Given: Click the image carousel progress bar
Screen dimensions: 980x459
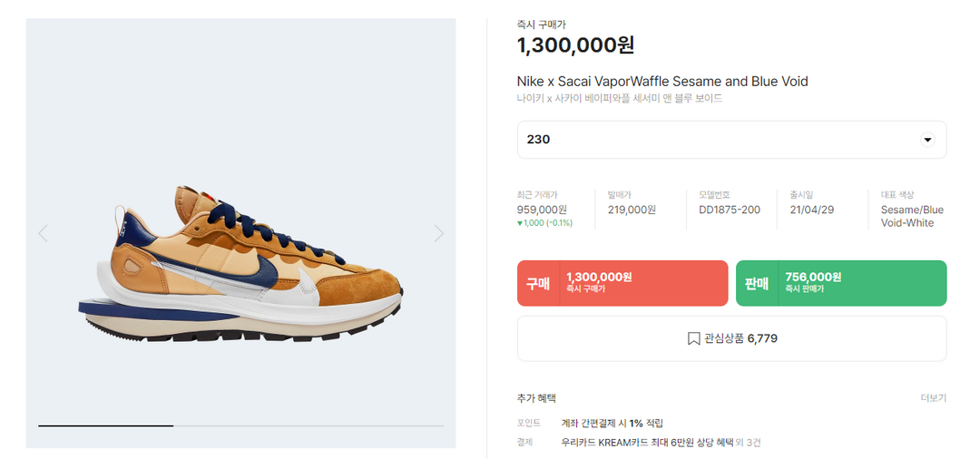Looking at the screenshot, I should [x=240, y=425].
